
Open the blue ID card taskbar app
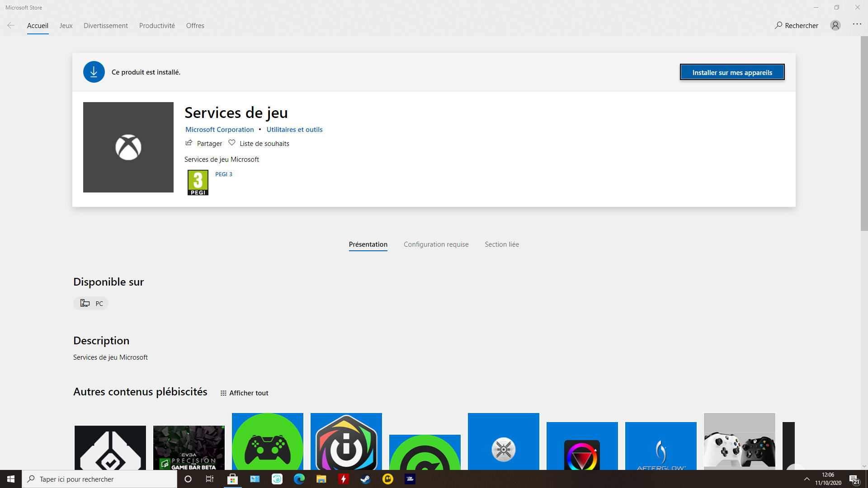[x=255, y=479]
